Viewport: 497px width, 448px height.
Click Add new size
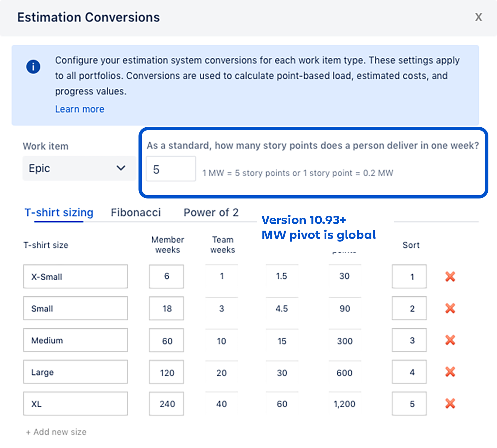click(x=56, y=432)
